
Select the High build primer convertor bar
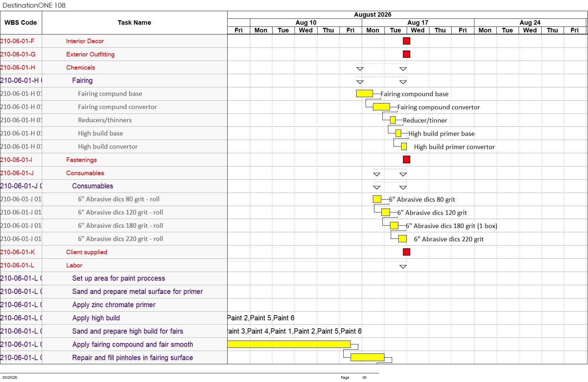[404, 147]
